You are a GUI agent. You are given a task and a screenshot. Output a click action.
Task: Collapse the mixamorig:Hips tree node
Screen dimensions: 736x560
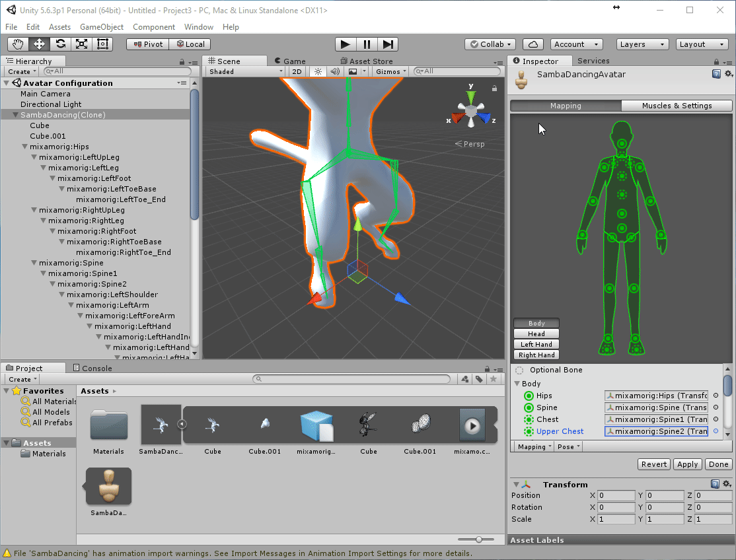pos(25,147)
